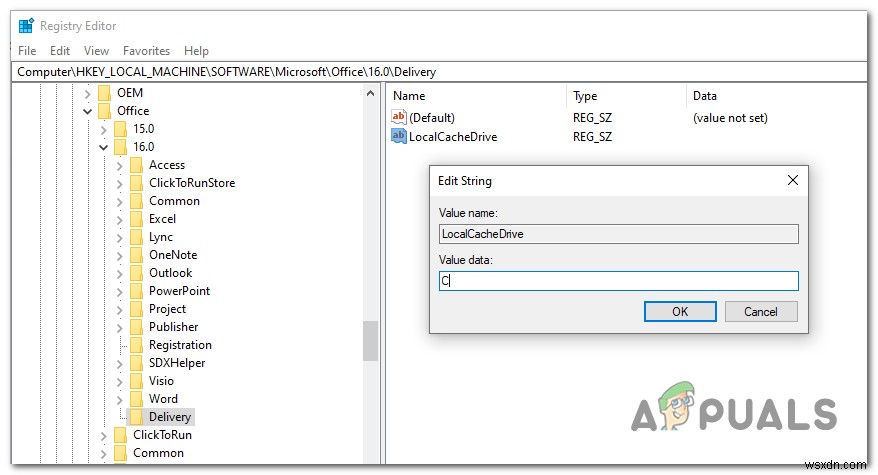Click the (Default) string value icon
878x475 pixels.
pyautogui.click(x=399, y=117)
